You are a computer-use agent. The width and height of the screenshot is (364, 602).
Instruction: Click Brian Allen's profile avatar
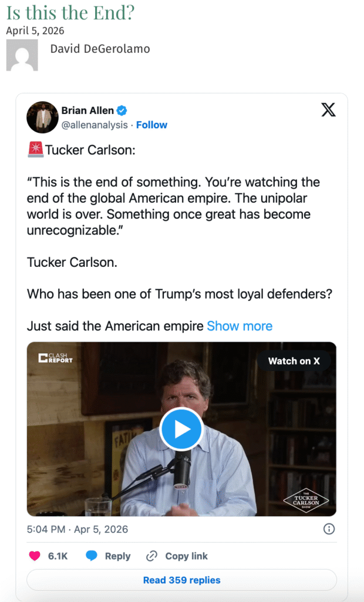click(42, 117)
